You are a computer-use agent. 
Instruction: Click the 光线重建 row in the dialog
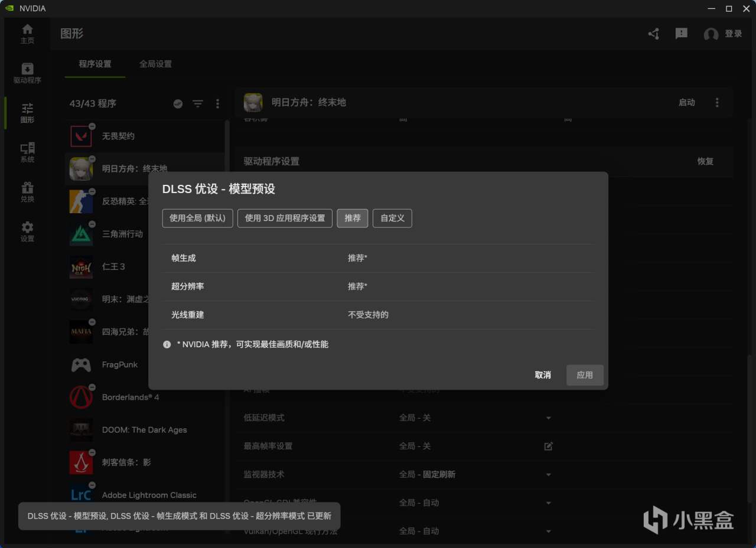(x=379, y=315)
